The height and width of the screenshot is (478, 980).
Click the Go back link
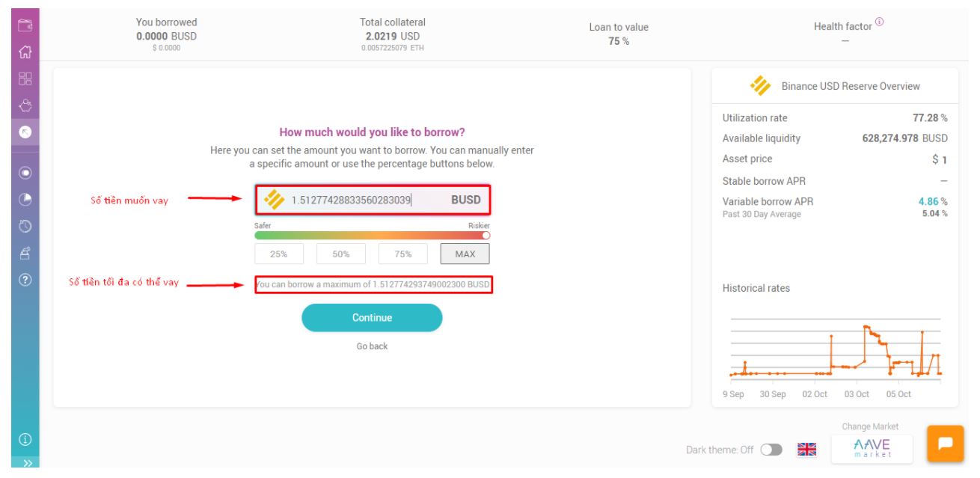372,346
